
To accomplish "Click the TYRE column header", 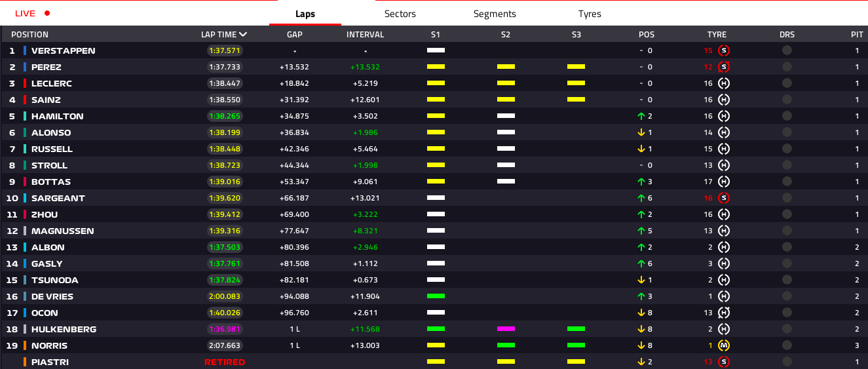I will tap(717, 35).
